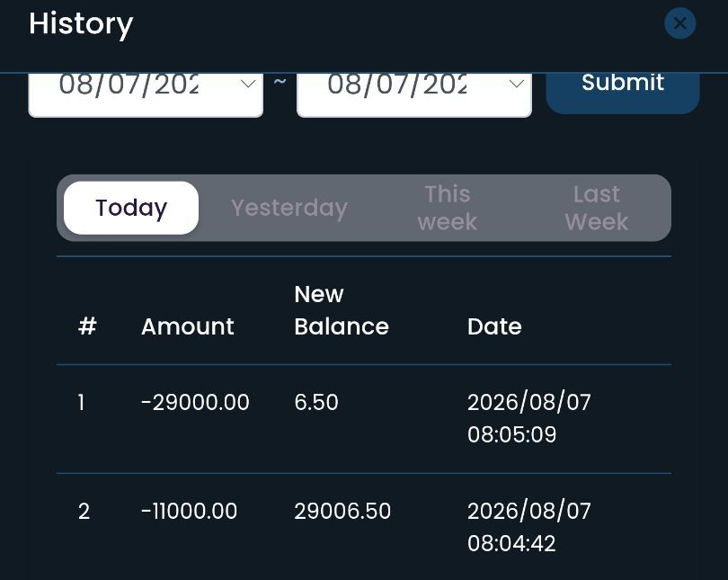Open the start date dropdown chevron
728x580 pixels.
248,84
